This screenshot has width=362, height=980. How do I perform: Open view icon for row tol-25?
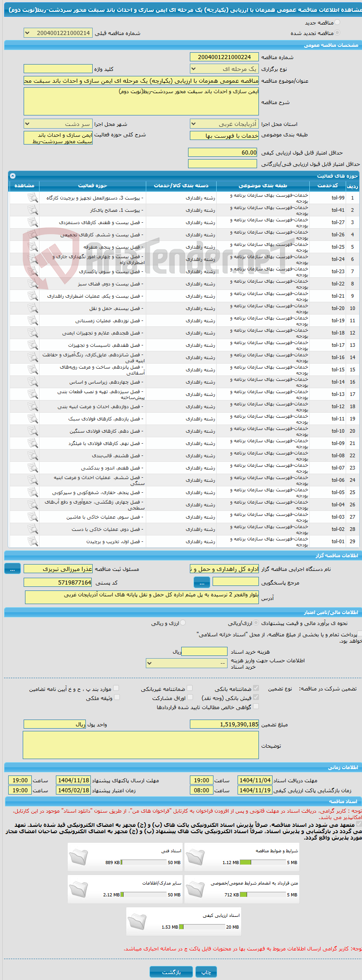click(x=32, y=247)
